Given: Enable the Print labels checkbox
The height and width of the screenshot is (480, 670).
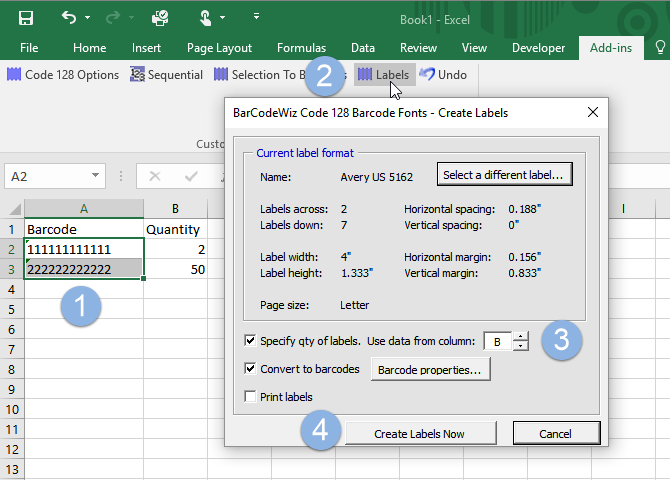Looking at the screenshot, I should (250, 397).
